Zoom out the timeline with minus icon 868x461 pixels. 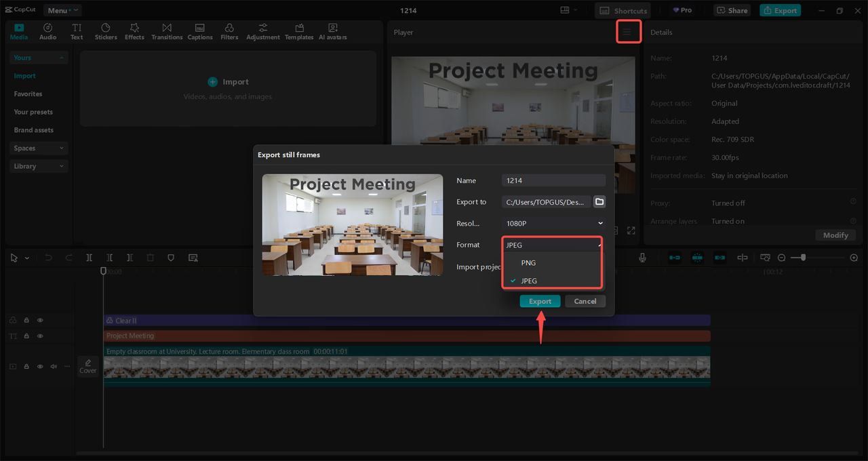[781, 258]
